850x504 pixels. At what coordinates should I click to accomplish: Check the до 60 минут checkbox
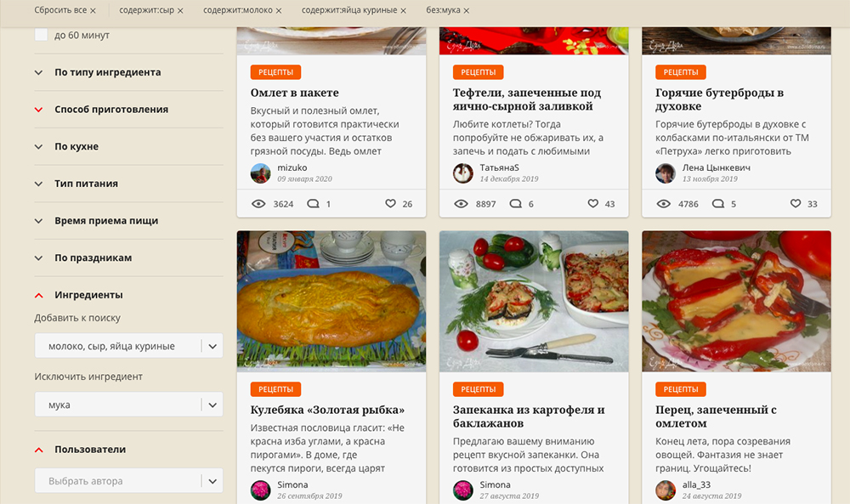41,35
